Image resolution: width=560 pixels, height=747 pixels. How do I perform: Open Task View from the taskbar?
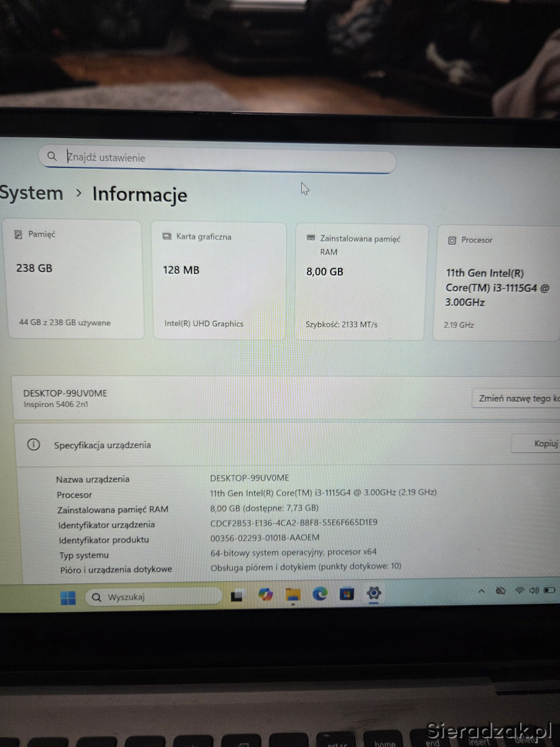click(x=236, y=596)
